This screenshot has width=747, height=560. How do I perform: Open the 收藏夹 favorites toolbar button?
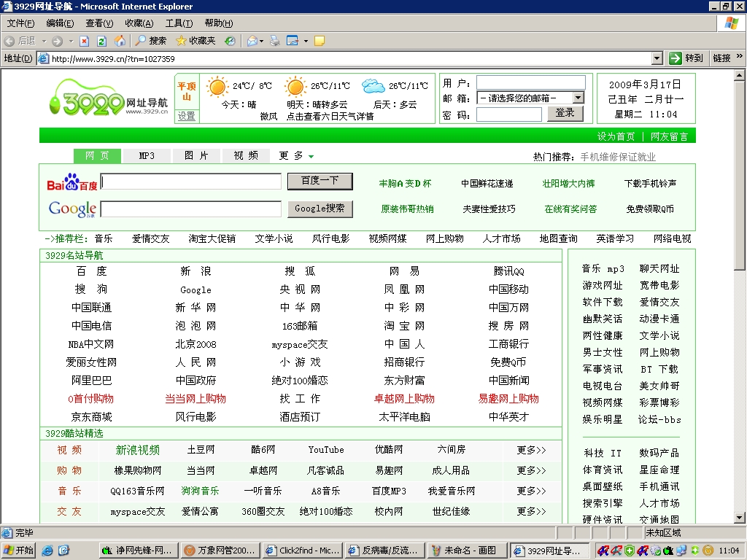coord(195,41)
